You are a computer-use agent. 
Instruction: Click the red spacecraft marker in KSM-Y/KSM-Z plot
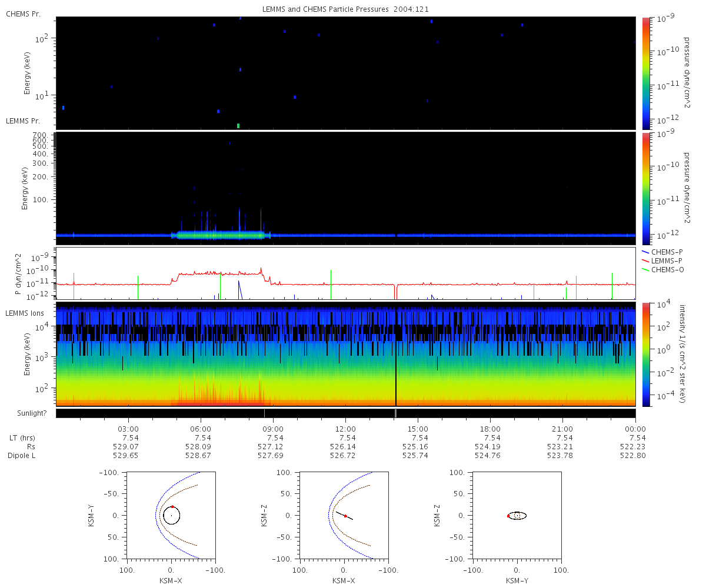[508, 516]
